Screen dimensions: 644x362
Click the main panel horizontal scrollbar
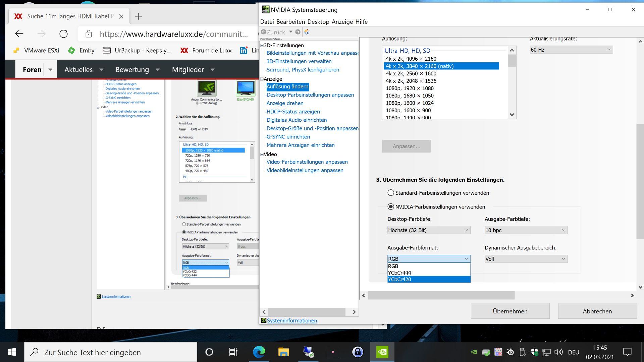(x=441, y=295)
